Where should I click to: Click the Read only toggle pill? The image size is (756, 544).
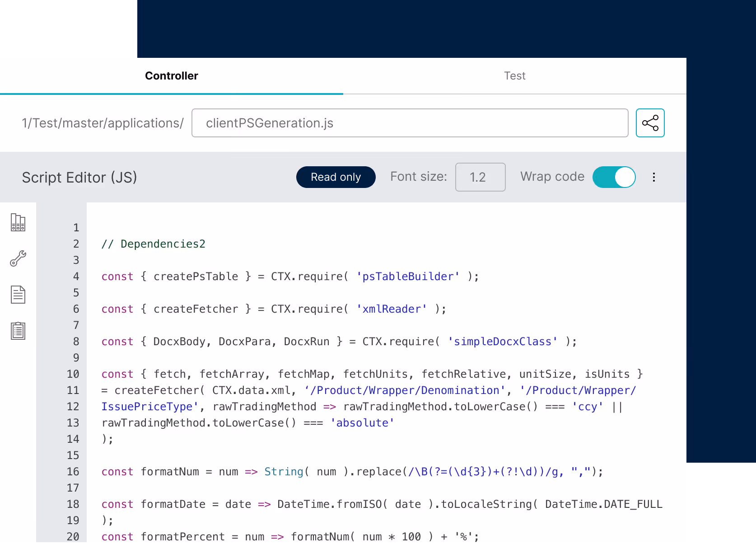click(x=336, y=177)
